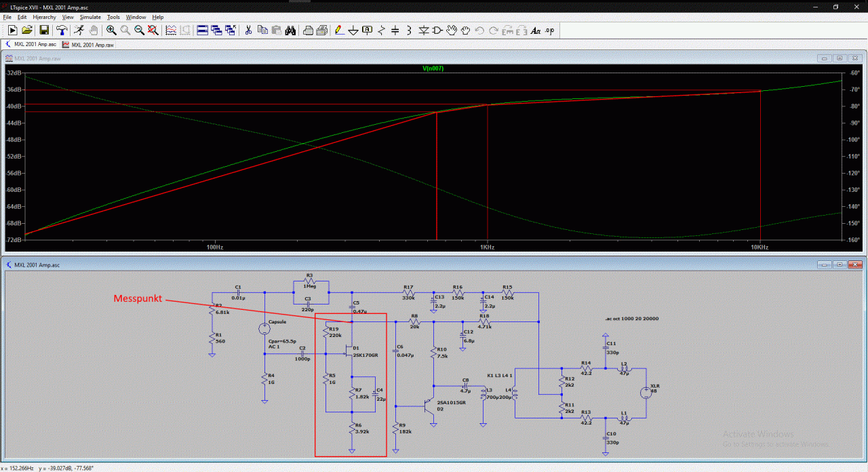Select the Resistor component tool
Viewport: 868px width, 472px height.
point(381,31)
